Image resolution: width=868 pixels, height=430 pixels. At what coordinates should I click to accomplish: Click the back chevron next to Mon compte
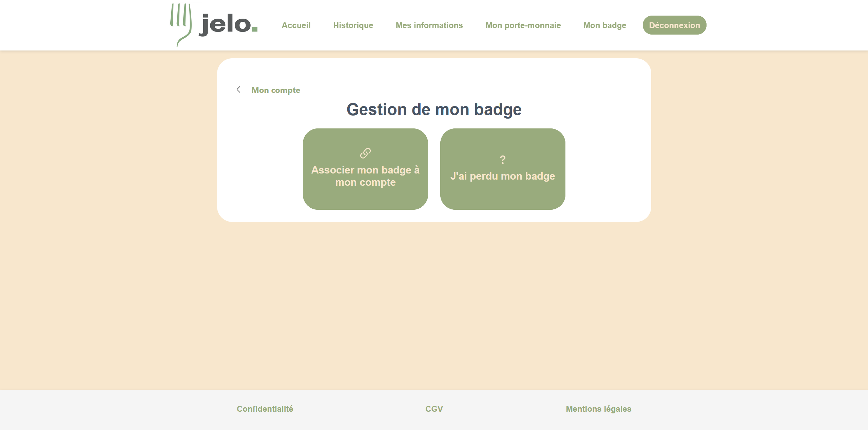point(238,89)
